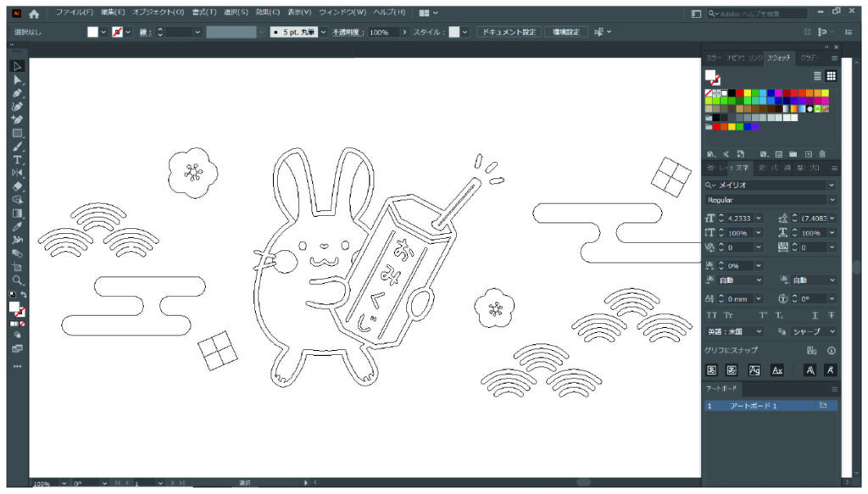Open the Swatch Libraries menu icon
Image resolution: width=868 pixels, height=494 pixels.
711,153
